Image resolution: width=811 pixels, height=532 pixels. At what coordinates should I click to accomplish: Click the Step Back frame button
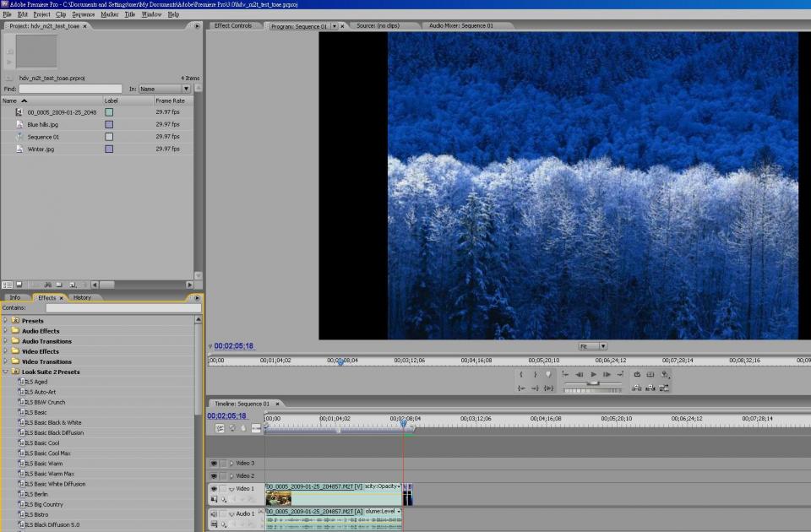click(x=579, y=374)
